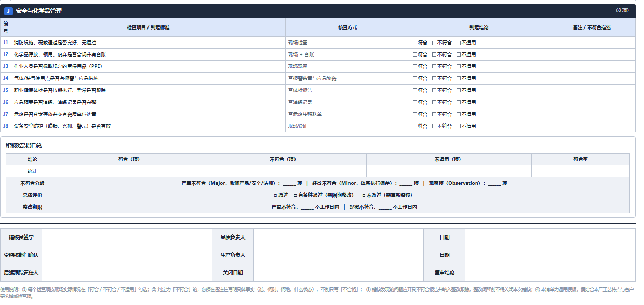
Task: Check 符合 for row J1 消防设施
Action: tap(415, 43)
